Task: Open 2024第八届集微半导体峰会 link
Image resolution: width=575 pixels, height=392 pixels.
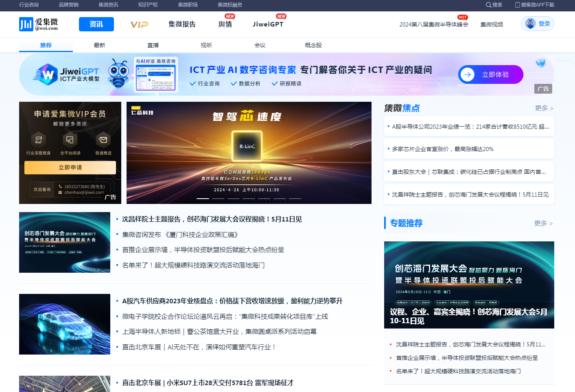Action: (434, 24)
